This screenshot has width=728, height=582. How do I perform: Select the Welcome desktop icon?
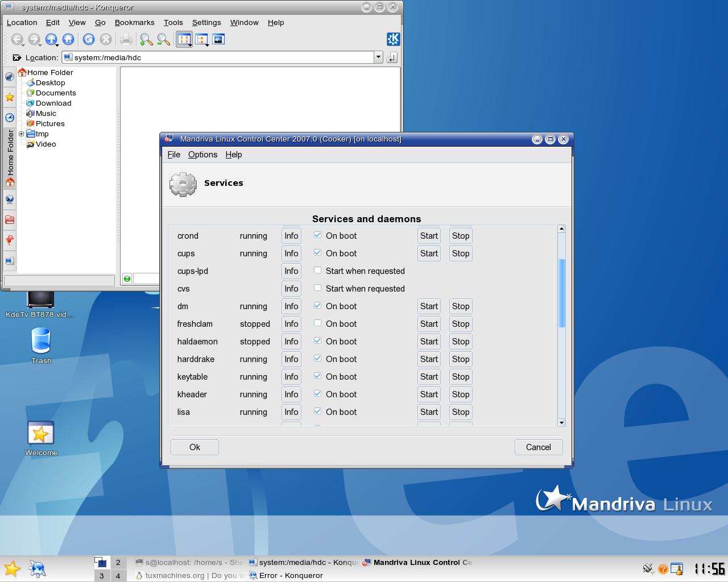pos(41,438)
